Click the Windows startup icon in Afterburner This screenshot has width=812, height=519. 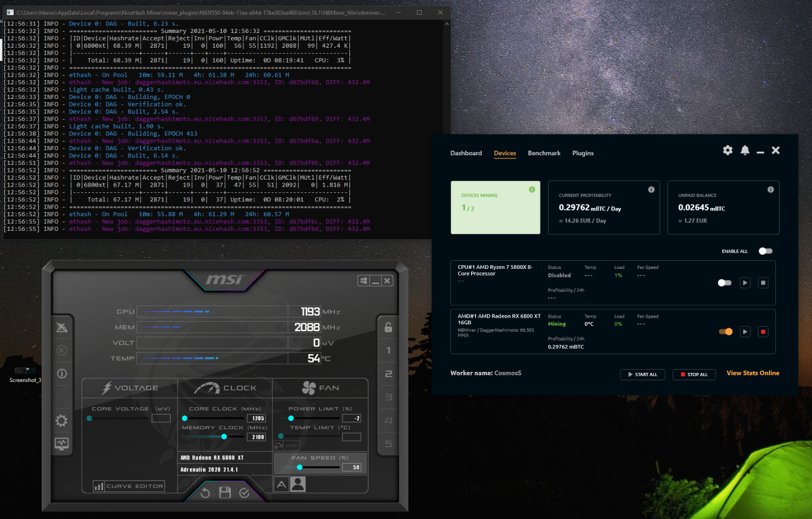point(363,281)
